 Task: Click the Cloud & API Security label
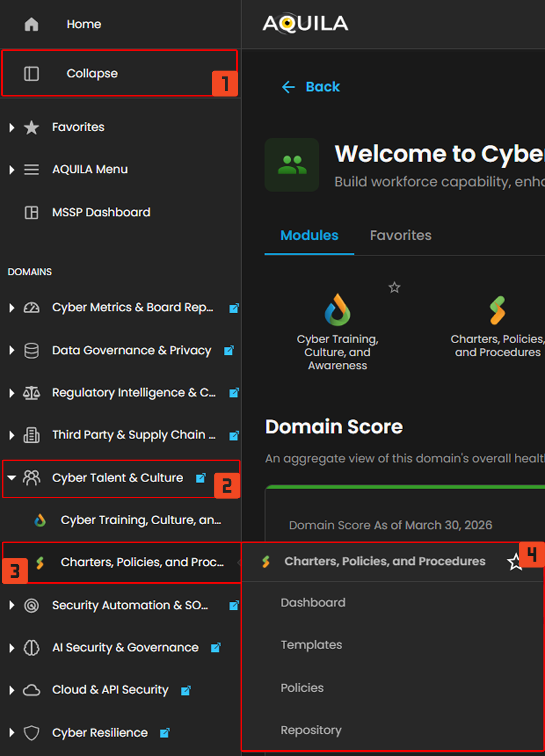coord(110,690)
